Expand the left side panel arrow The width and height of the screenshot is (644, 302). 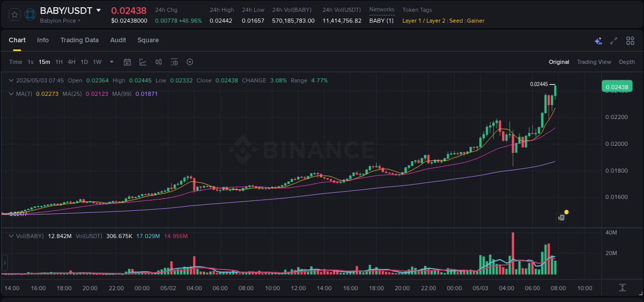coord(5,263)
